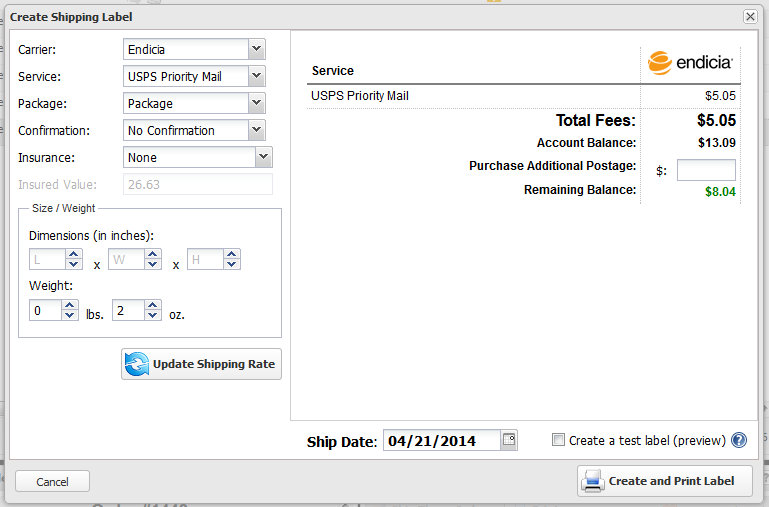Decrease the pounds weight with down arrow

[x=70, y=315]
